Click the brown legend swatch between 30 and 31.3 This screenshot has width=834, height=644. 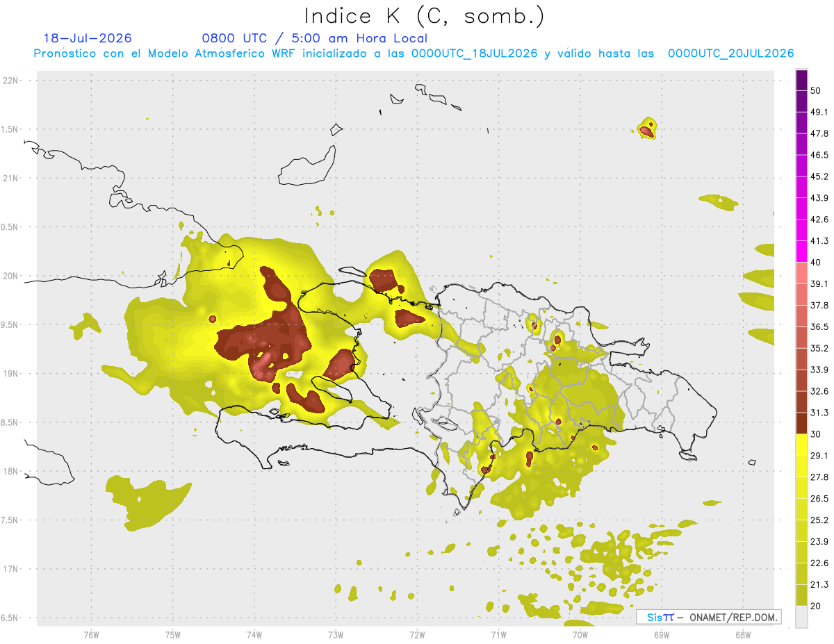pos(802,423)
